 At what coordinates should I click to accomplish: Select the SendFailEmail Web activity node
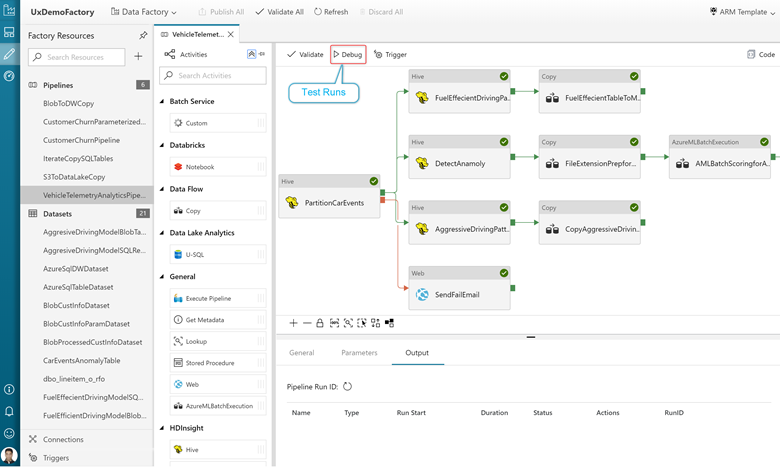click(x=460, y=288)
